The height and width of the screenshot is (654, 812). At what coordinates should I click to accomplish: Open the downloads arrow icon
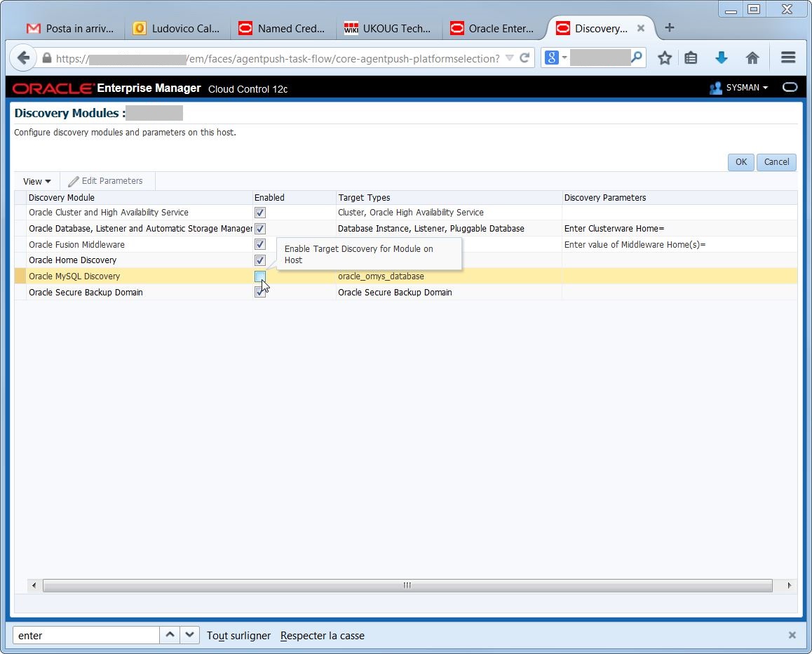[722, 58]
